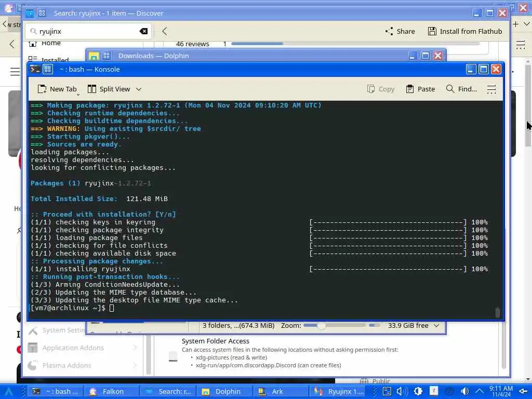This screenshot has width=532, height=399.
Task: Expand the Falkon tab list chevron
Action: pyautogui.click(x=527, y=24)
